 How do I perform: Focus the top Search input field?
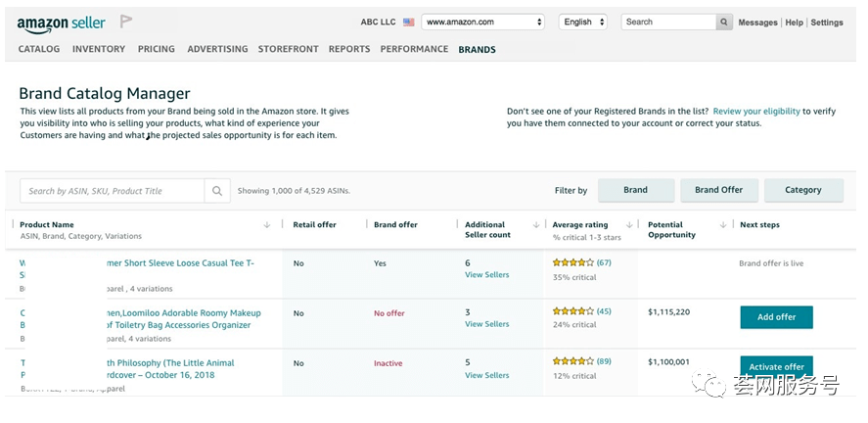(668, 23)
